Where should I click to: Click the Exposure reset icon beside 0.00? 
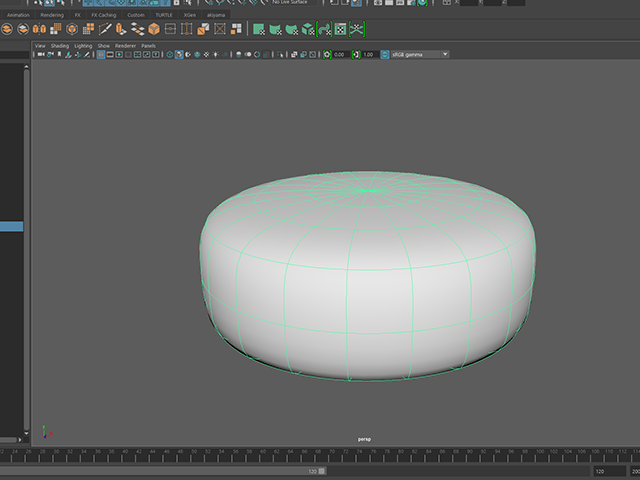click(327, 54)
